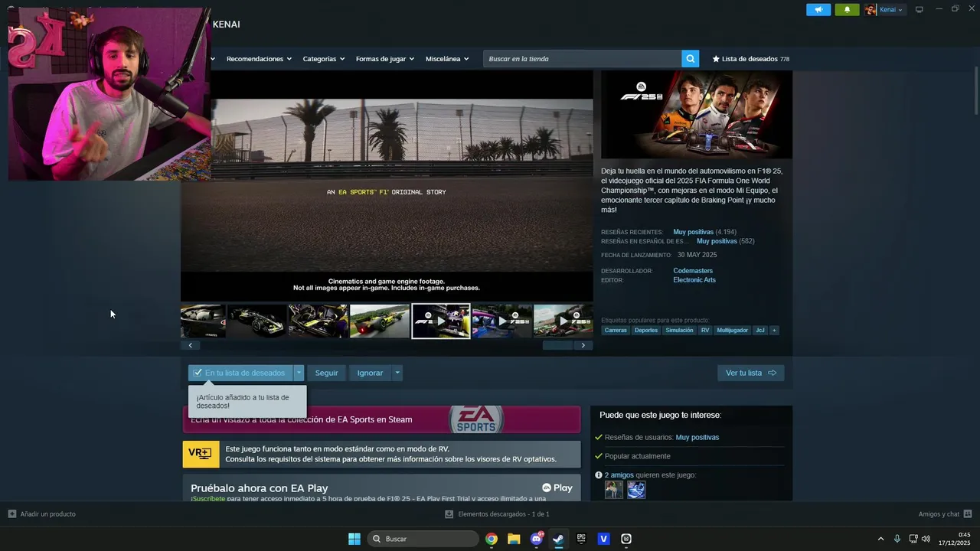Open the Miscelánea menu
Image resolution: width=980 pixels, height=551 pixels.
(x=447, y=59)
